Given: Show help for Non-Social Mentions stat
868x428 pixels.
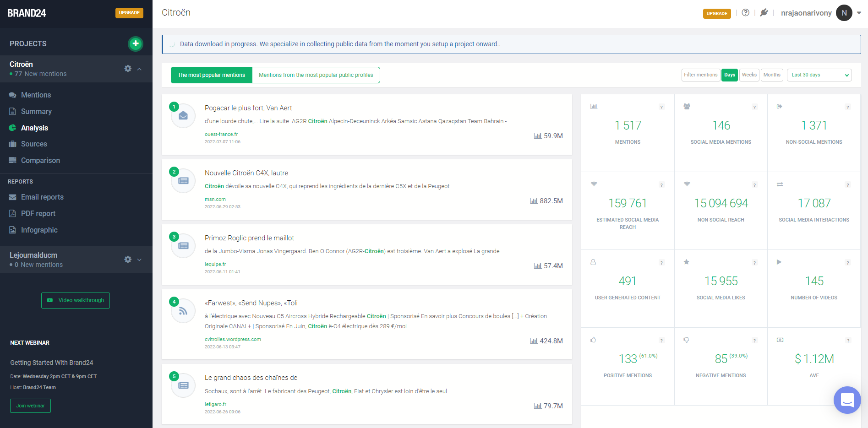Looking at the screenshot, I should click(847, 107).
